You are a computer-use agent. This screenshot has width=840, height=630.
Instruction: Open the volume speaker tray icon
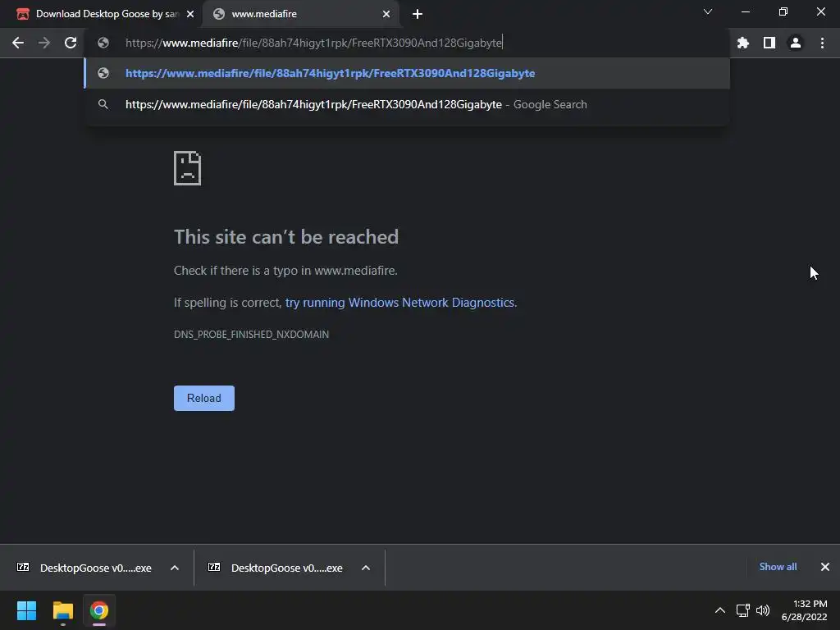[x=763, y=610]
